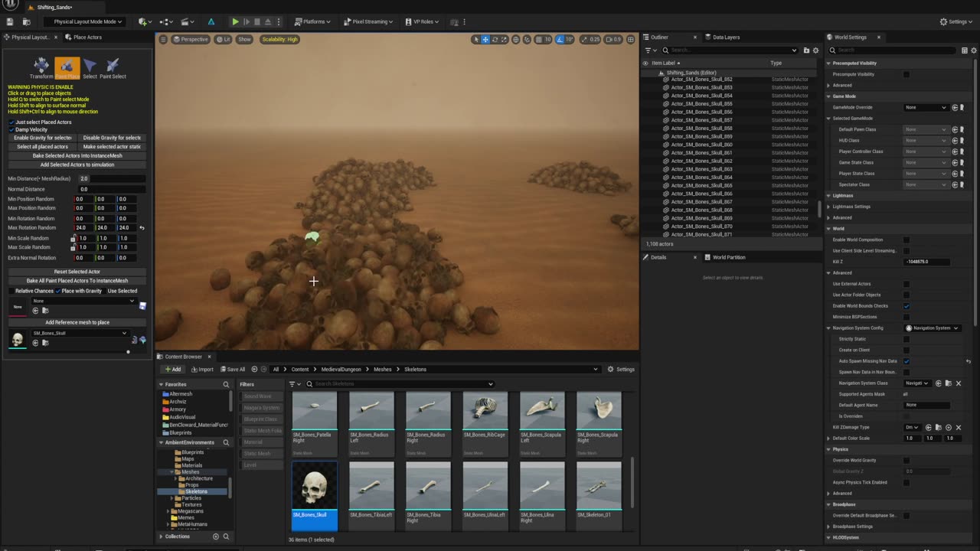980x551 pixels.
Task: Expand the Collections panel
Action: 161,536
